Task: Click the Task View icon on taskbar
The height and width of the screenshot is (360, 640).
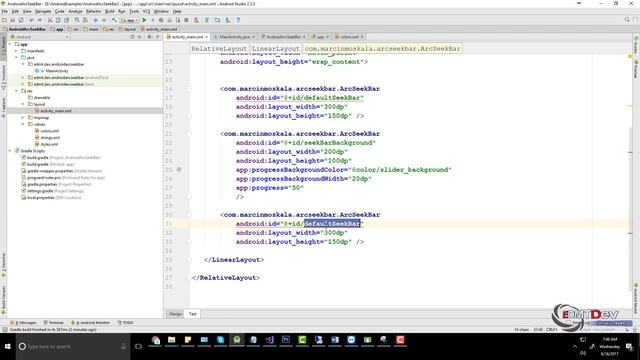Action: tap(138, 347)
